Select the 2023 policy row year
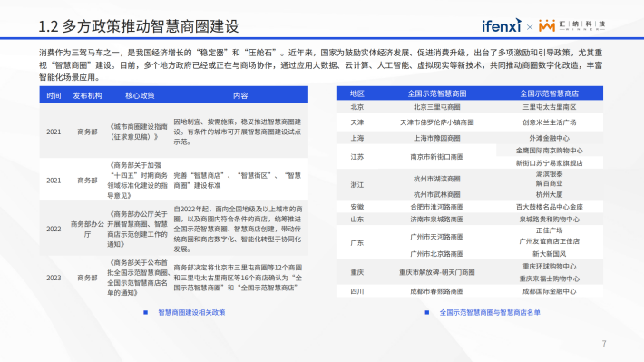Viewport: 644px width, 362px height. point(54,278)
